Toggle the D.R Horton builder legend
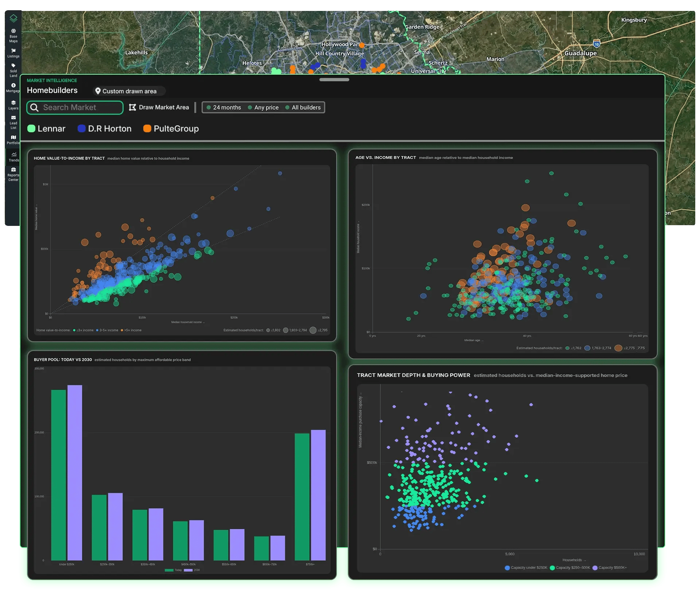The height and width of the screenshot is (599, 700). (105, 129)
